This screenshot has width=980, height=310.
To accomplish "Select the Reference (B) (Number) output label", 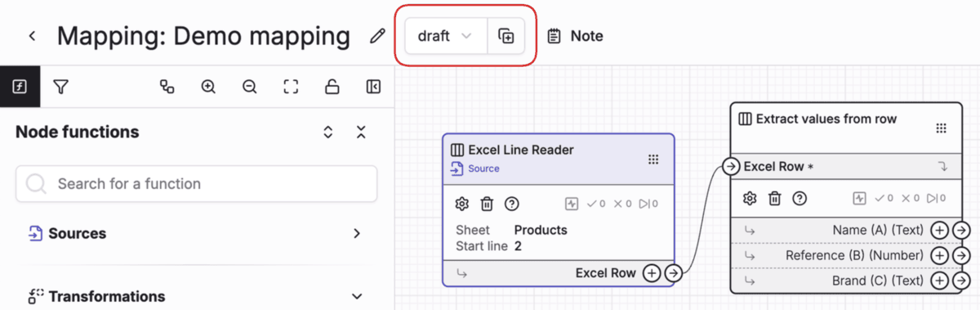I will tap(854, 256).
